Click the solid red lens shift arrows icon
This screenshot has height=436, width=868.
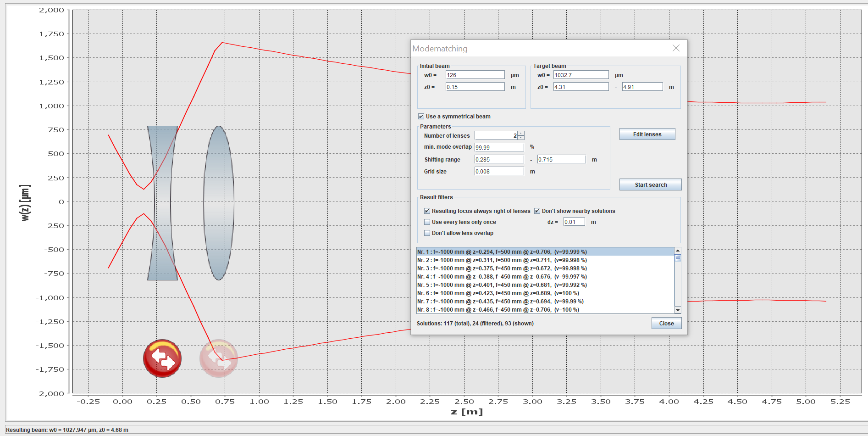click(x=162, y=358)
